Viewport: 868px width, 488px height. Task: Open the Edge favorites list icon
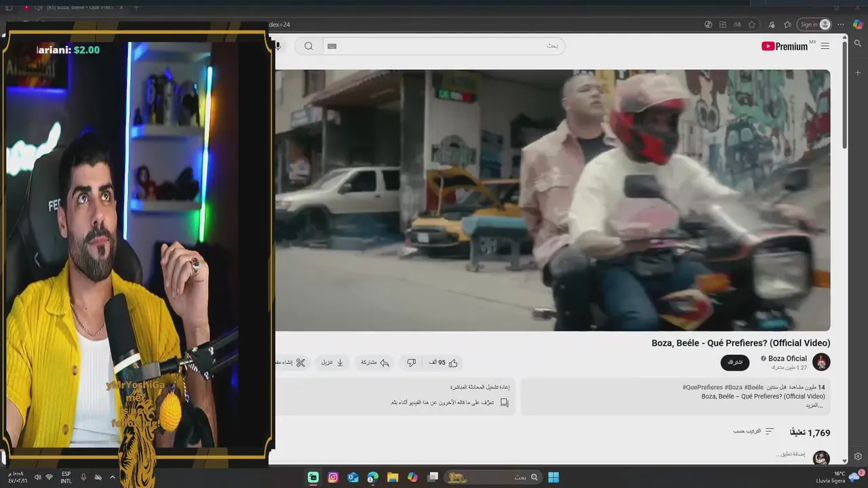pos(787,24)
